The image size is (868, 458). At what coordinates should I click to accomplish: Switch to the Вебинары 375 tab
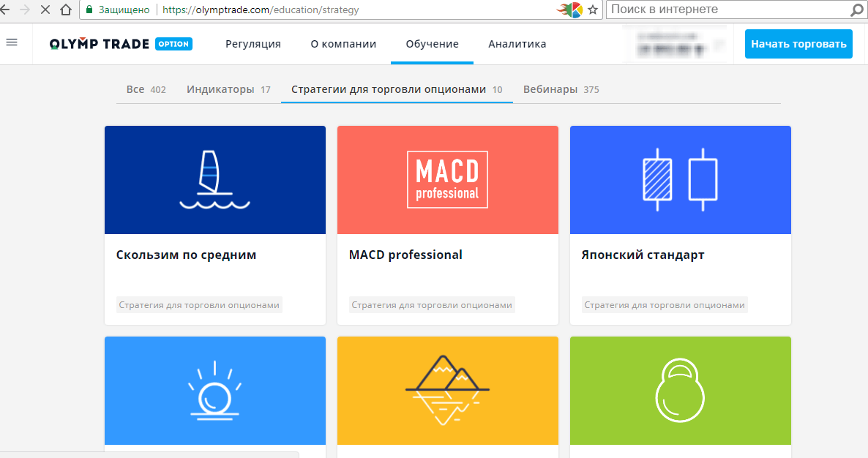tap(561, 89)
